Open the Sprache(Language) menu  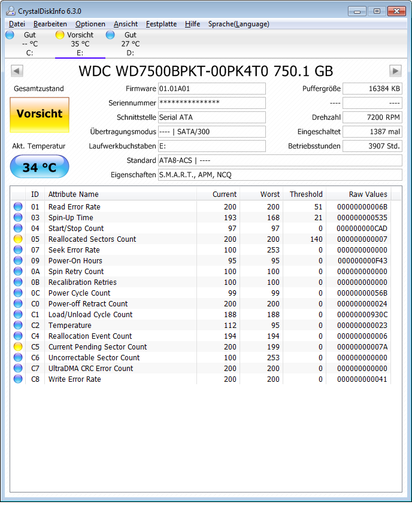tap(239, 24)
